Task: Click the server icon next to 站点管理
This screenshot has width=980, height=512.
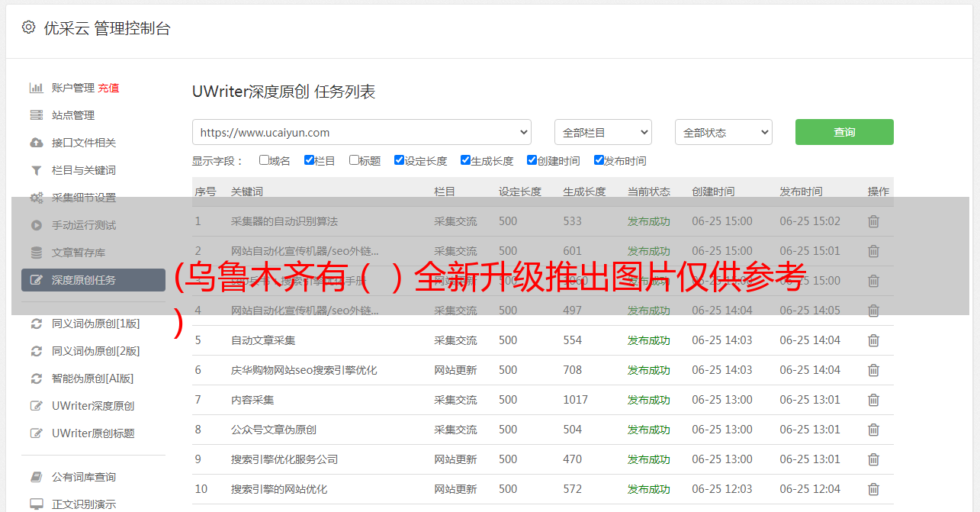Action: click(36, 115)
